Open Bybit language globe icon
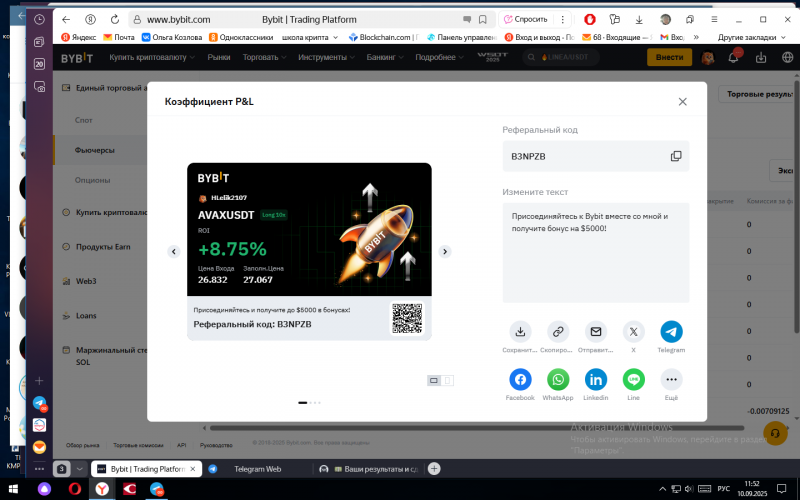 787,57
